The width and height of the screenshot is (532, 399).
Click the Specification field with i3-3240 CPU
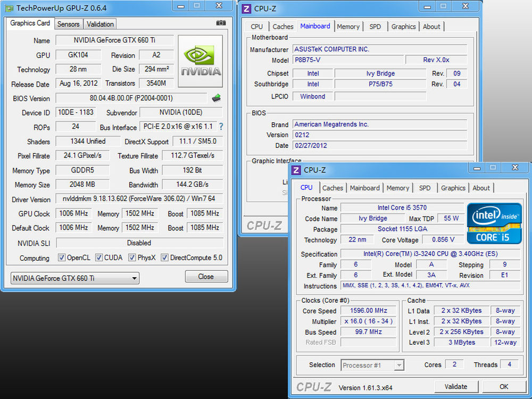(x=430, y=254)
